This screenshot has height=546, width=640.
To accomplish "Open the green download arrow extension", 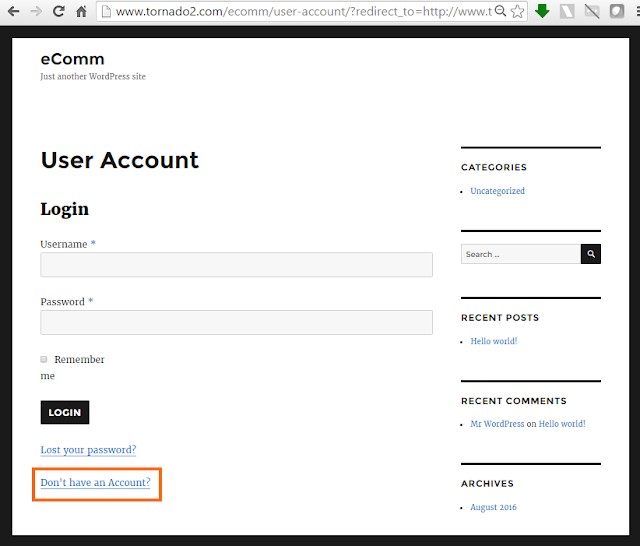I will (542, 11).
